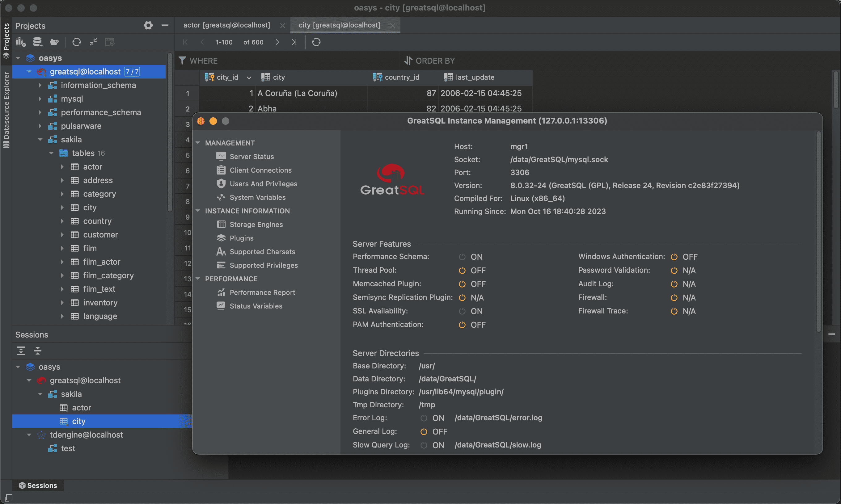Open city_id column sort dropdown arrow
841x504 pixels.
(x=249, y=78)
